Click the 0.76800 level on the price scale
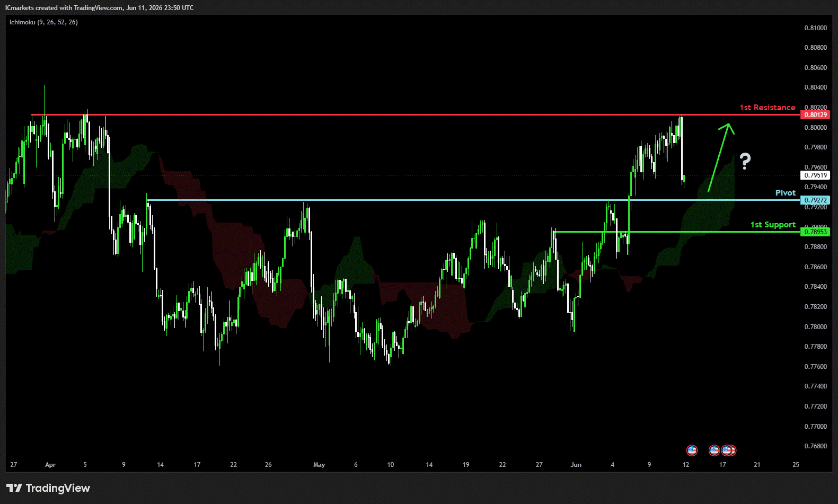Image resolution: width=838 pixels, height=504 pixels. tap(815, 446)
